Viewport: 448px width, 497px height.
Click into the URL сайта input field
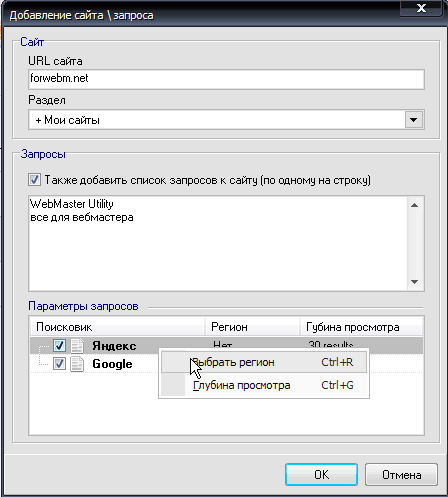point(226,79)
